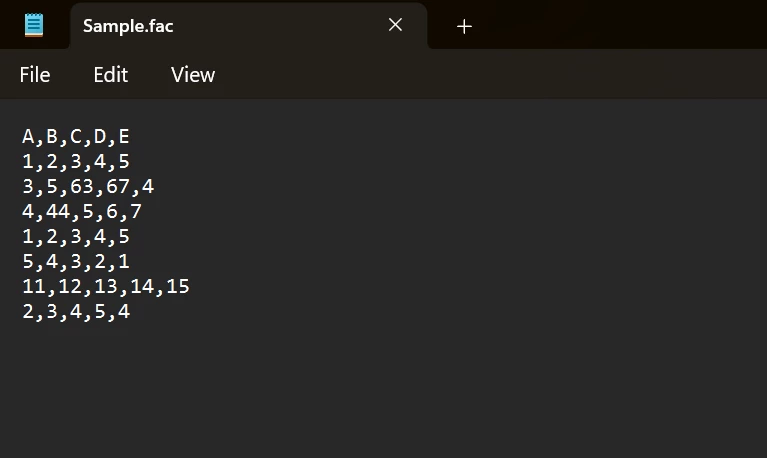Click on the line 4,44,5,6,7

(x=82, y=211)
